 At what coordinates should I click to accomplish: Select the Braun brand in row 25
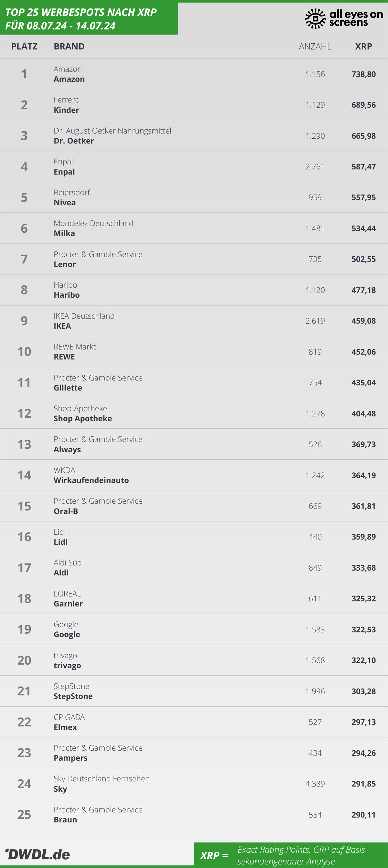click(x=65, y=820)
